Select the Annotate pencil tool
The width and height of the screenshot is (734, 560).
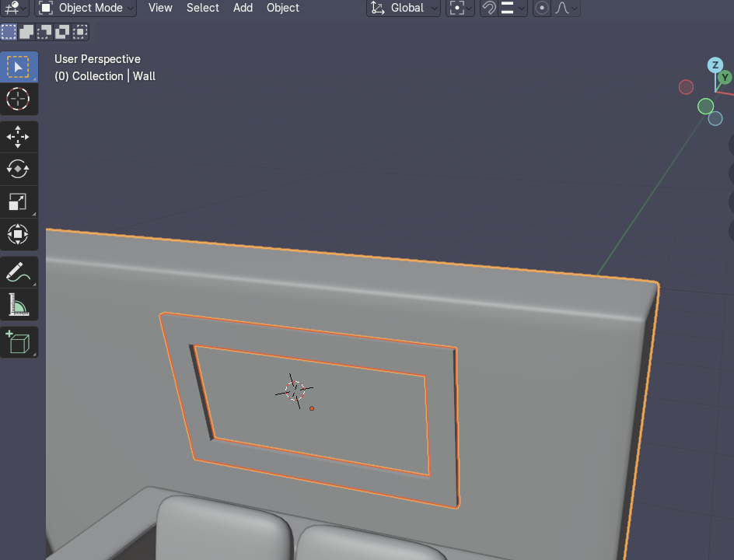18,272
